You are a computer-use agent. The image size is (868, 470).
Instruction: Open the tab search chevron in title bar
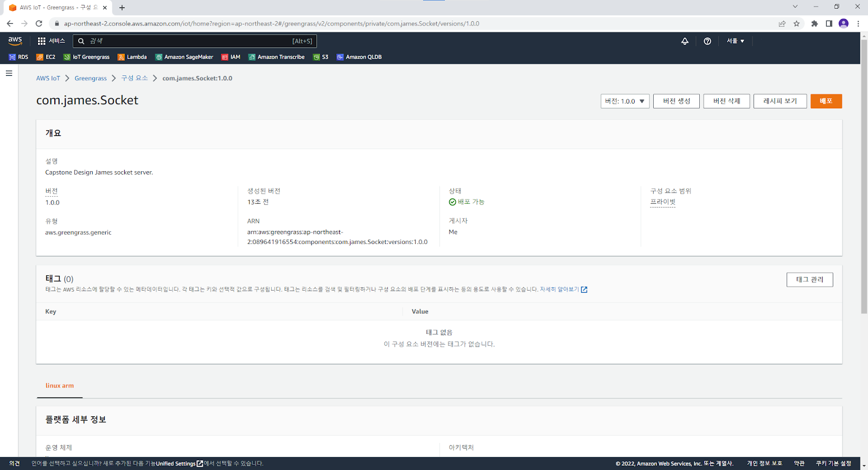pyautogui.click(x=795, y=7)
